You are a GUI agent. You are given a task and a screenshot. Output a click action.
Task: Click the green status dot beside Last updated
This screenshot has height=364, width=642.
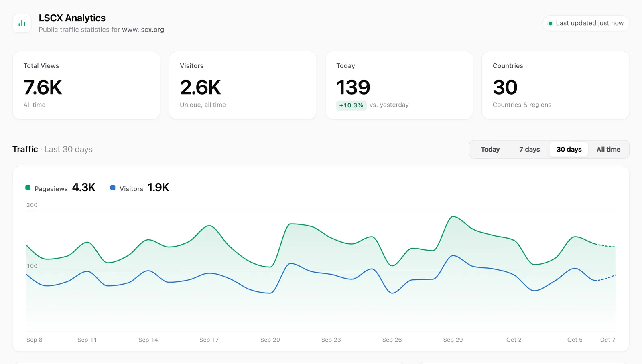[x=551, y=23]
